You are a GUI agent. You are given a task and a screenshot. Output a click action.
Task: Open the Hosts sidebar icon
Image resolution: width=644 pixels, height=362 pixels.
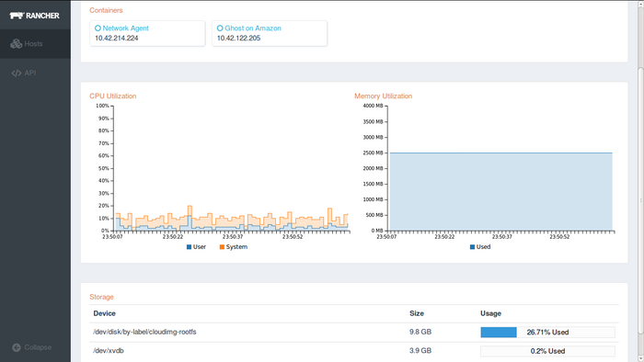(x=16, y=43)
